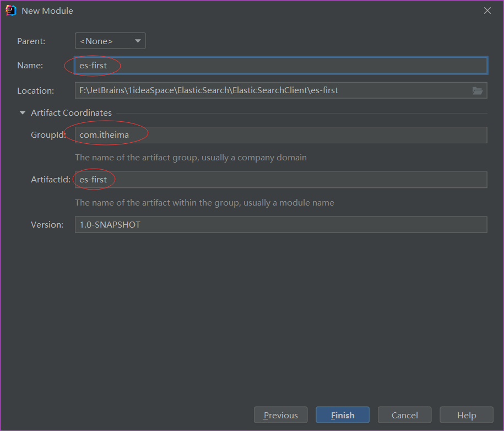Open the Parent dropdown showing <None>
Screen dimensions: 504x431
click(x=110, y=41)
